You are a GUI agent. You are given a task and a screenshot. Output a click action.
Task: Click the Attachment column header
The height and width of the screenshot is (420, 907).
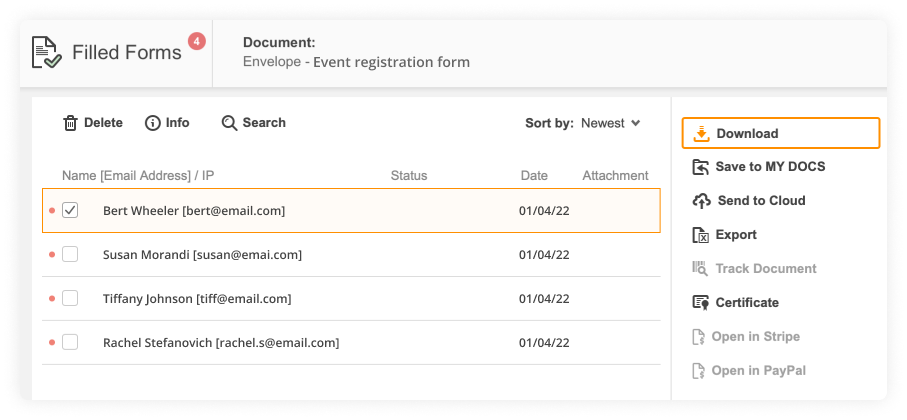click(x=615, y=175)
